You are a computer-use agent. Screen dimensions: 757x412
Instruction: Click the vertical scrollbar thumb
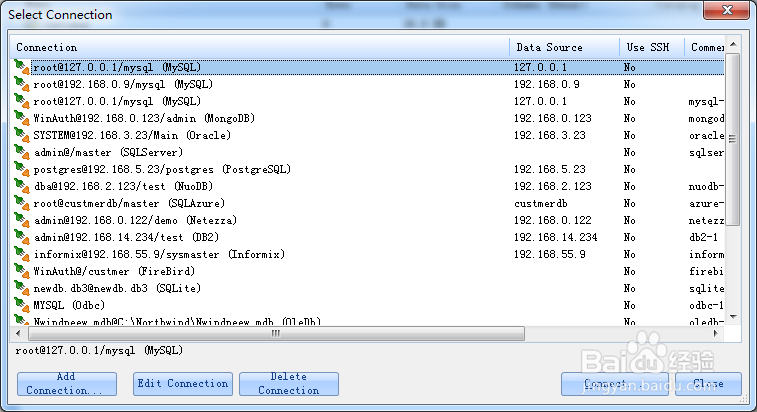pos(733,139)
